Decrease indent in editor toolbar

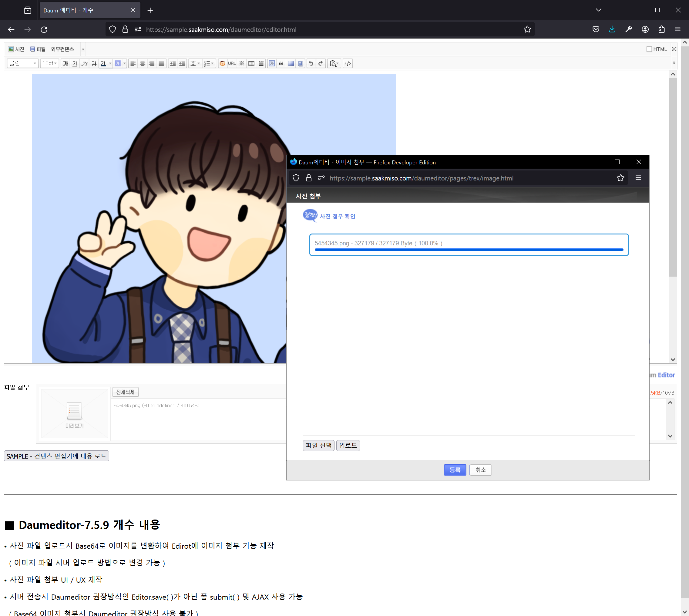pos(182,63)
